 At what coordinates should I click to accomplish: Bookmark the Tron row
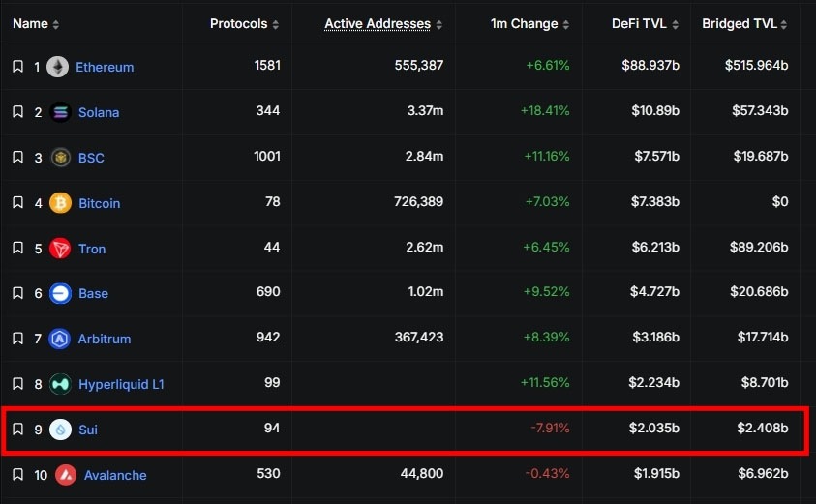(17, 248)
